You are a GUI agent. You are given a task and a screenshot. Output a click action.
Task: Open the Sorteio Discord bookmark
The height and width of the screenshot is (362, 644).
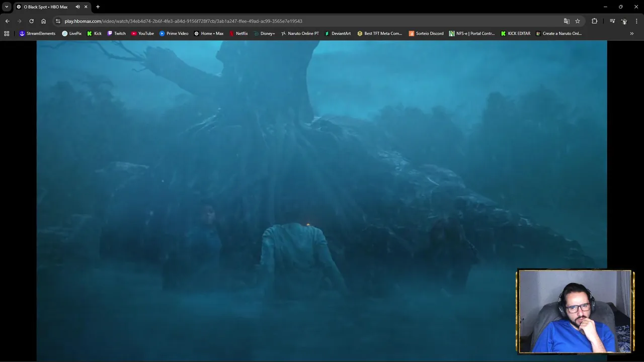pos(426,34)
